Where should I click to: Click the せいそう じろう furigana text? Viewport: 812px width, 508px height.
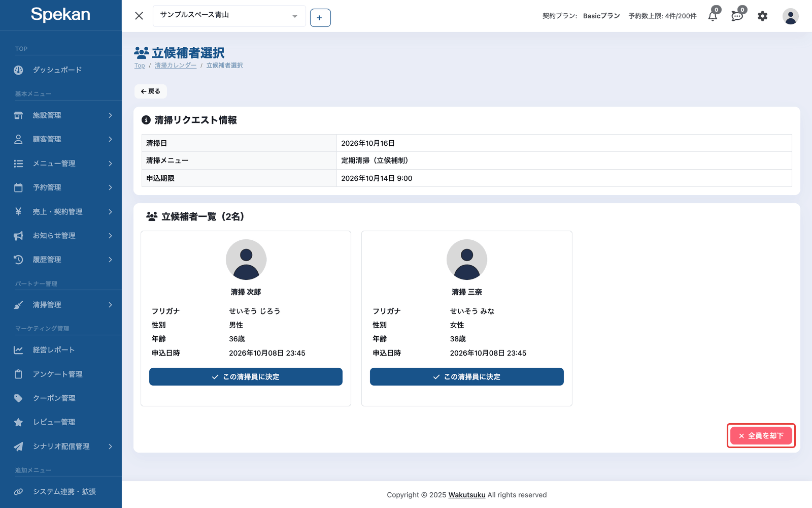(x=255, y=311)
